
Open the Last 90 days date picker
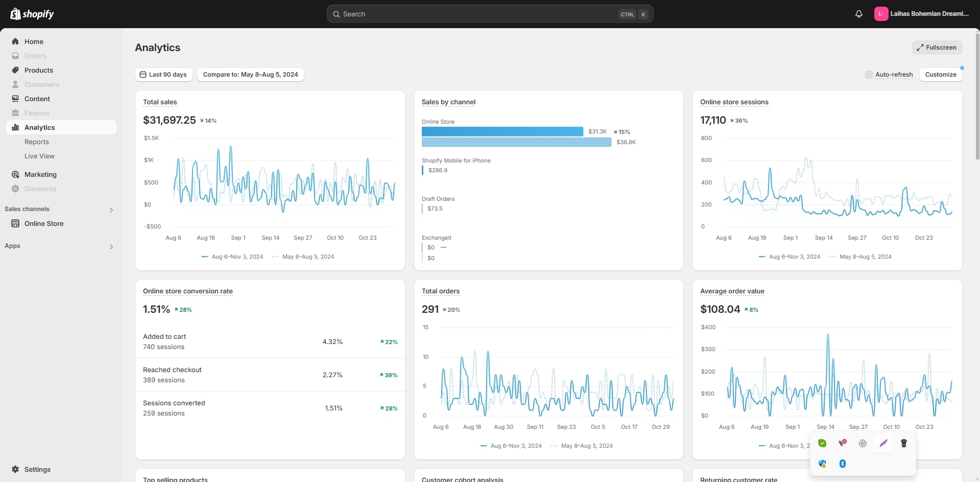[163, 75]
